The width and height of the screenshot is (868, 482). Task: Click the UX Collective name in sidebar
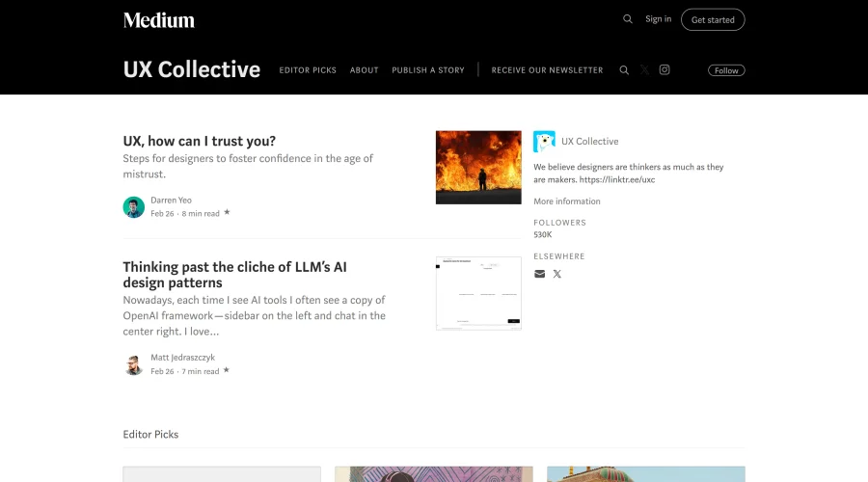click(589, 142)
